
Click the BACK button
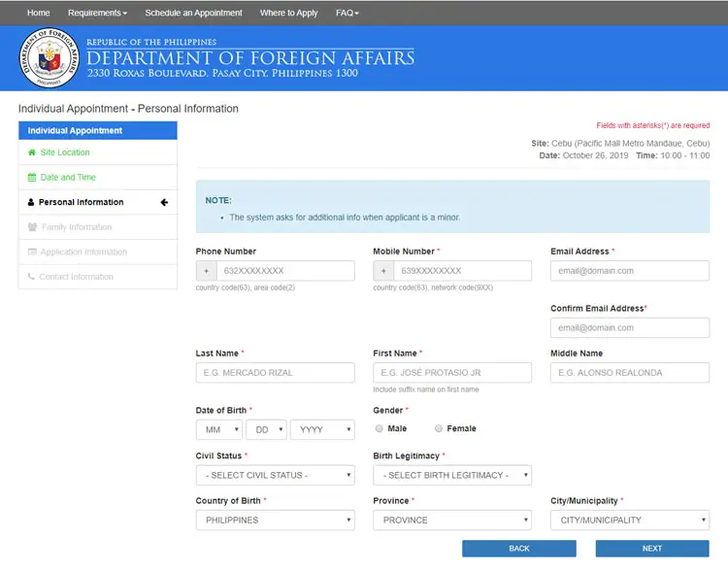point(519,549)
